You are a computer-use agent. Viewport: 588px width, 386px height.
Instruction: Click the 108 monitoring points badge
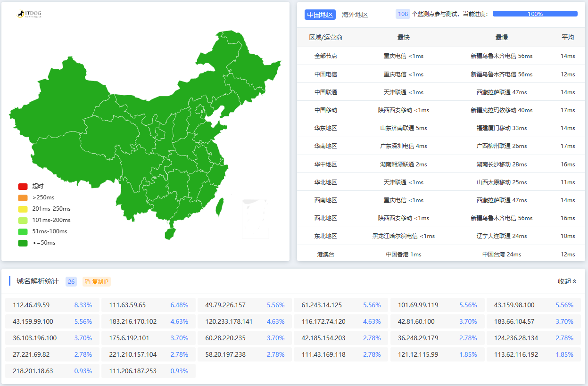click(403, 14)
